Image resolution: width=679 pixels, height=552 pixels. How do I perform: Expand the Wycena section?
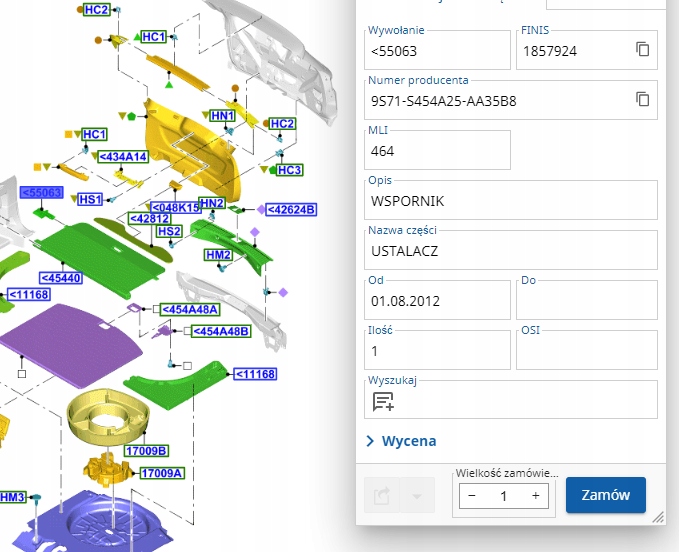pos(402,441)
